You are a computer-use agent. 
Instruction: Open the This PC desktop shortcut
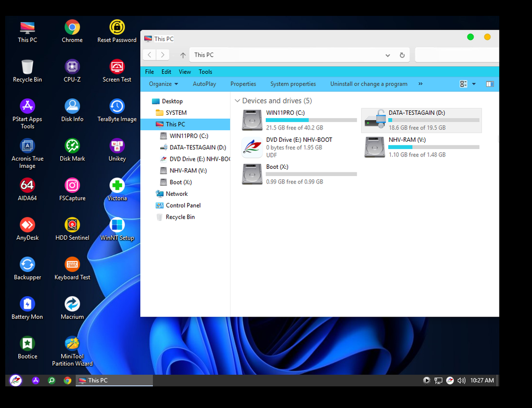point(27,31)
